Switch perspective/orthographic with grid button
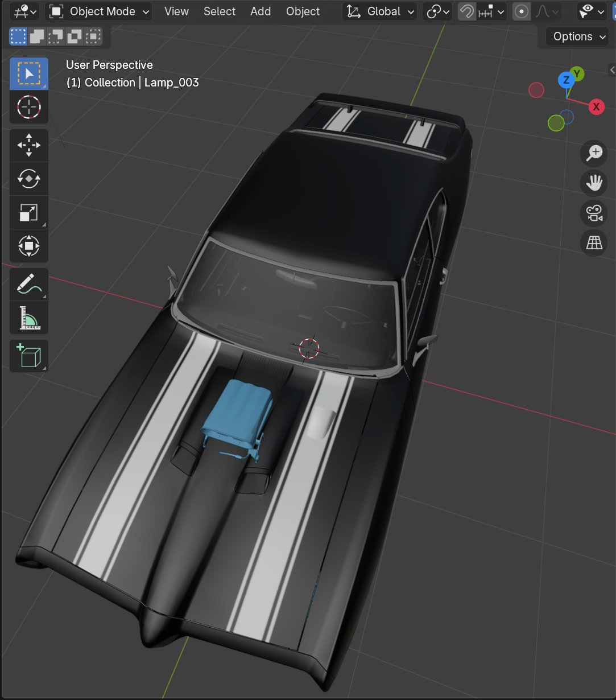 pyautogui.click(x=594, y=243)
